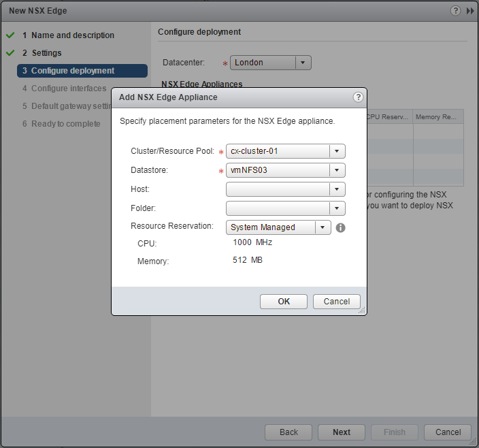Click the wizard Next button

(x=342, y=432)
